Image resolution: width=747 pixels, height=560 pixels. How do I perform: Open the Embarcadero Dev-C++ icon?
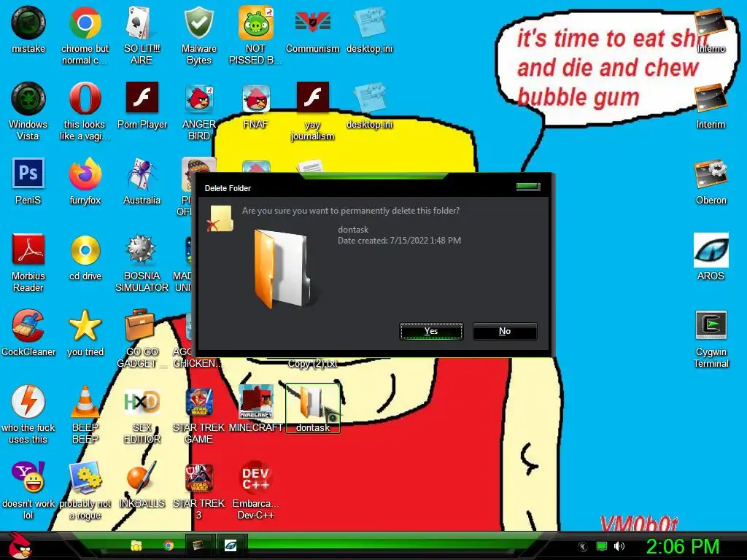coord(256,491)
